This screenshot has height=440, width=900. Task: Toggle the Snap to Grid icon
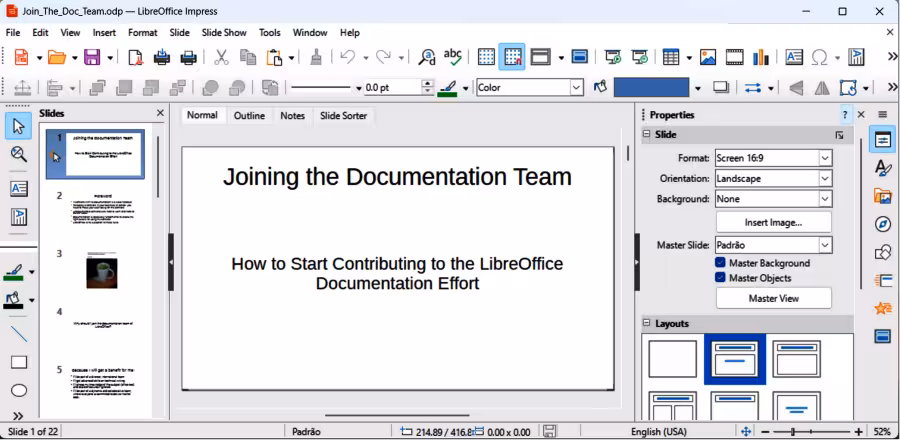click(x=511, y=57)
